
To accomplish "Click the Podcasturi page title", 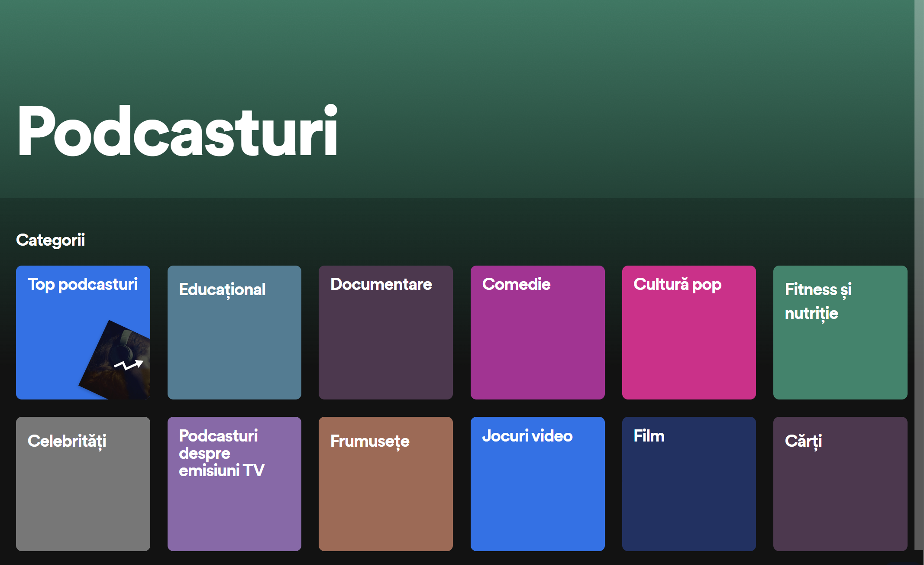I will pos(178,131).
